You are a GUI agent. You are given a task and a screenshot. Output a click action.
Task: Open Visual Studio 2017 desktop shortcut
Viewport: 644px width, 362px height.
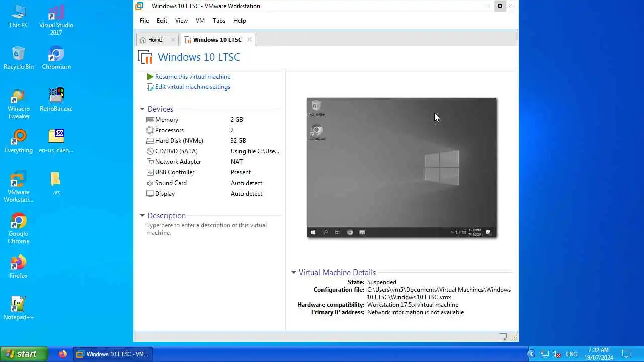[x=56, y=20]
